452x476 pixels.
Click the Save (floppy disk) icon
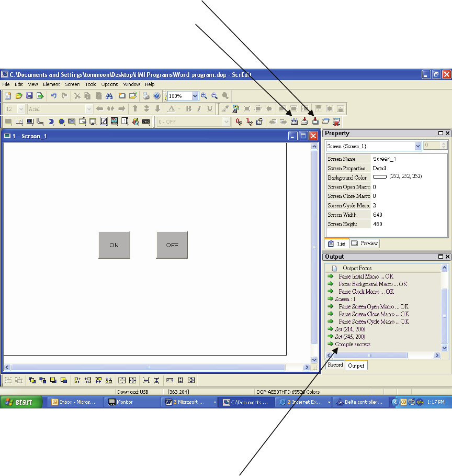point(29,96)
